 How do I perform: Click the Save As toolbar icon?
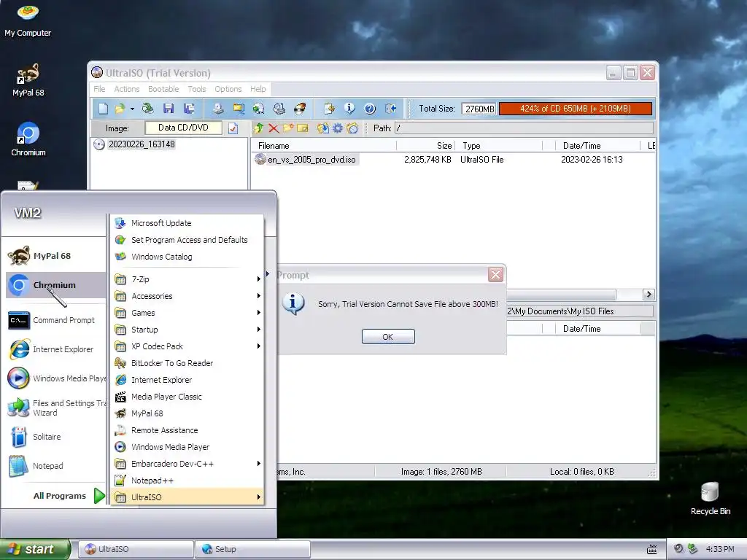pyautogui.click(x=189, y=109)
